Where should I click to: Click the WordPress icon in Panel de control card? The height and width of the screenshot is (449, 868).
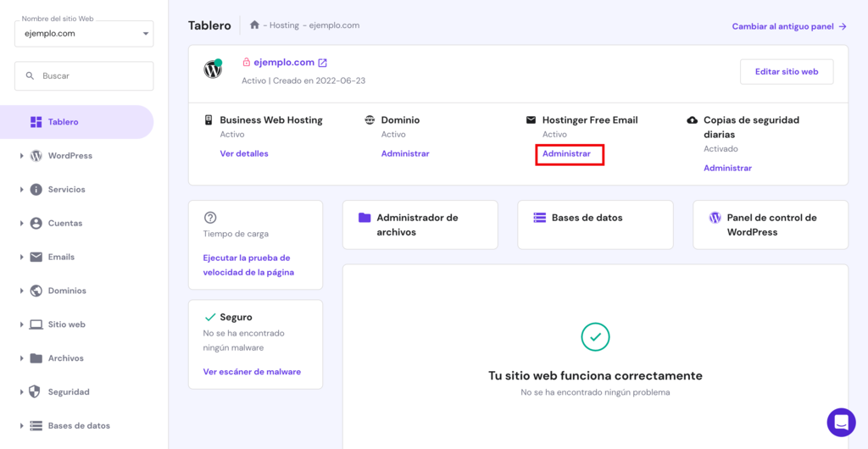pos(715,218)
